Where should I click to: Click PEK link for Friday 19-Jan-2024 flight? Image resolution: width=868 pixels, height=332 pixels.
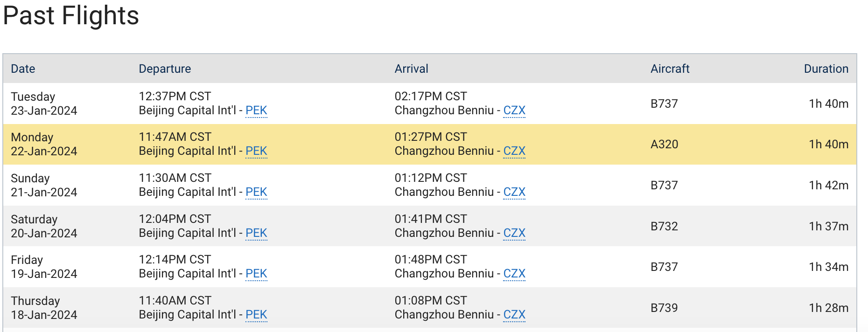click(x=256, y=274)
